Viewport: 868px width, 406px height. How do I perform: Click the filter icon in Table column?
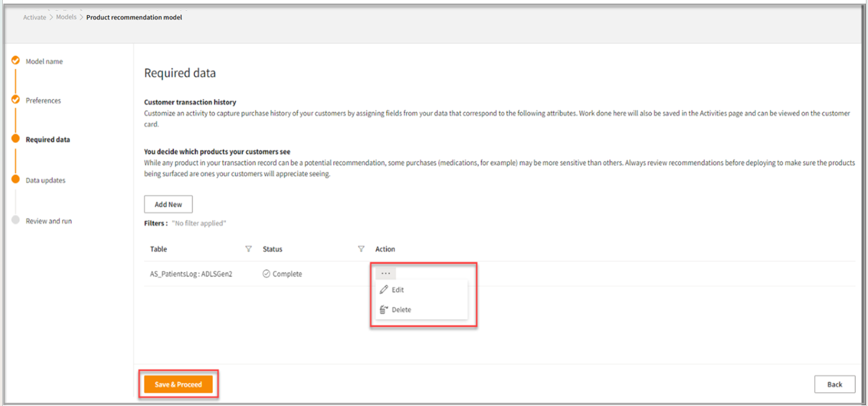248,249
